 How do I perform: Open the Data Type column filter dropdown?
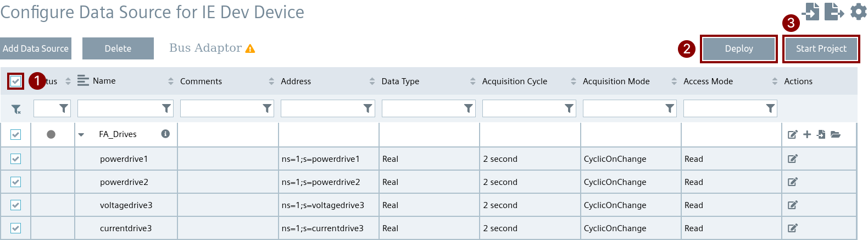[x=468, y=108]
